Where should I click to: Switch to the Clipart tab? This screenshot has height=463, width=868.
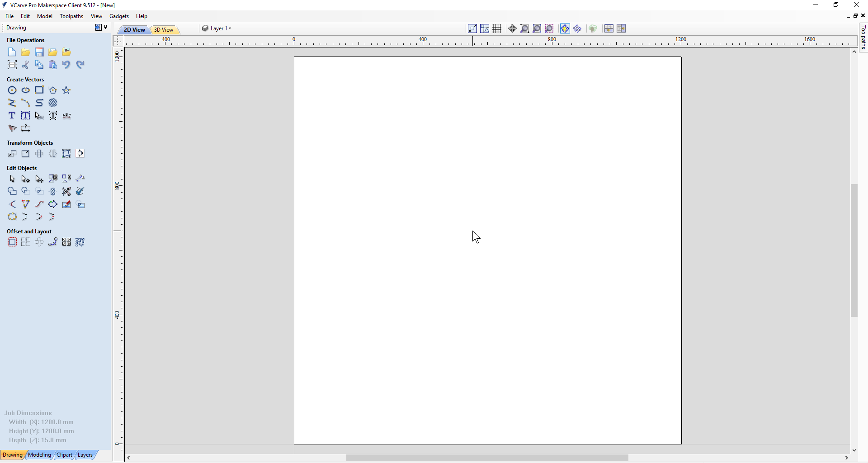click(64, 455)
